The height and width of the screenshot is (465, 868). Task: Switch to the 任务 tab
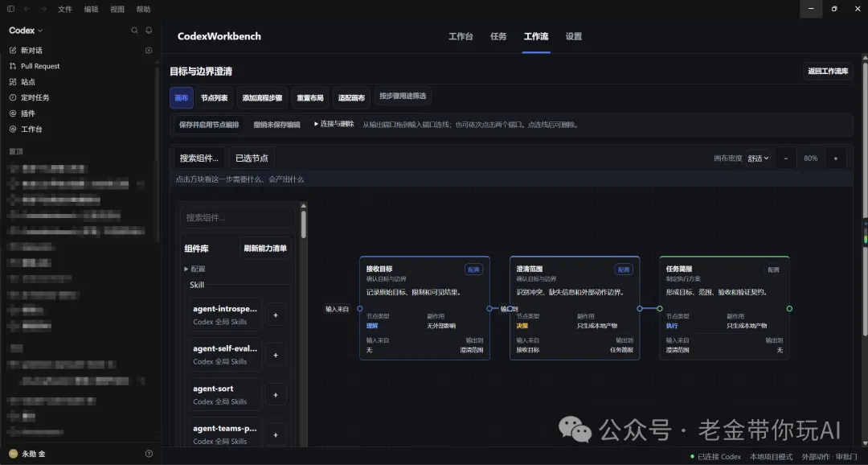[498, 36]
